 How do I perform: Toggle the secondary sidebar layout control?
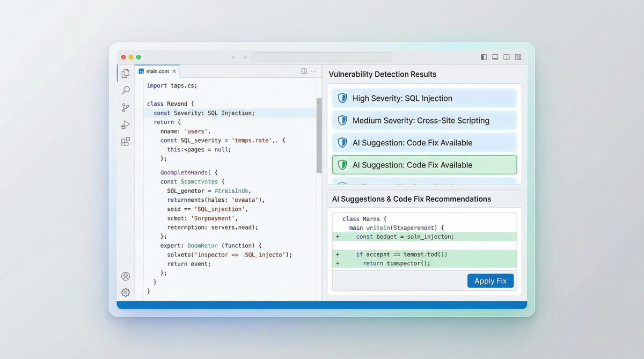point(506,57)
